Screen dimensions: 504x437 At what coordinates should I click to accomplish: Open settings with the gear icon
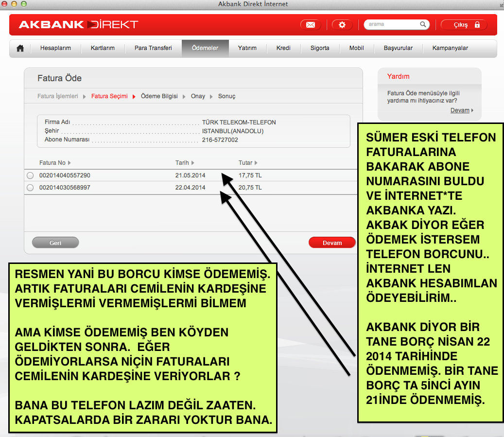[342, 25]
